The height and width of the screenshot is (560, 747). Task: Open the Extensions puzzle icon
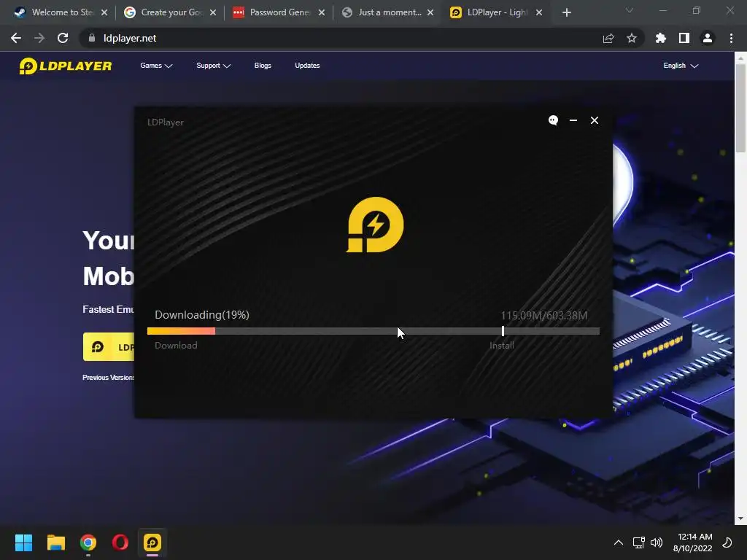tap(660, 38)
